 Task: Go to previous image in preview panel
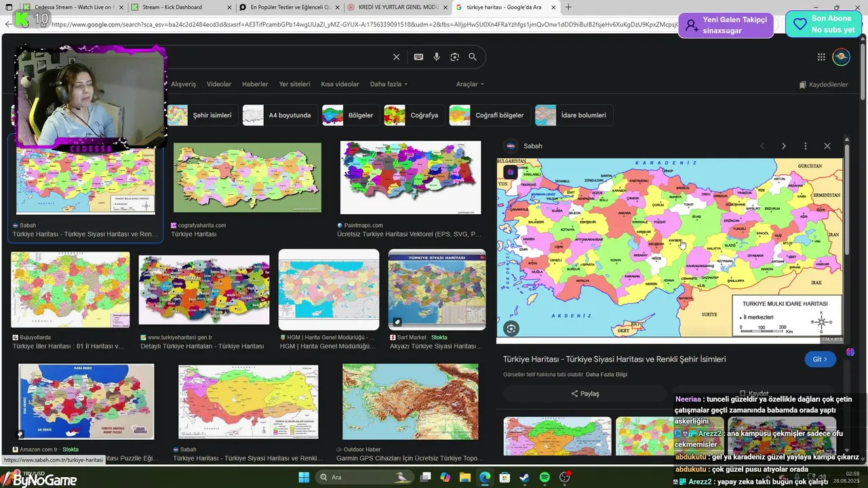coord(762,146)
